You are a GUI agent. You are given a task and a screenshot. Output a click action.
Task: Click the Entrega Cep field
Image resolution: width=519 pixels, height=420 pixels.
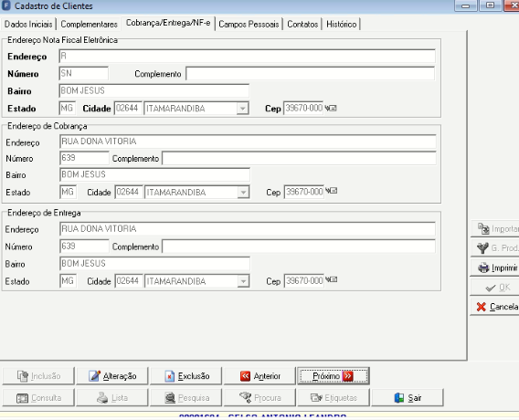click(304, 281)
